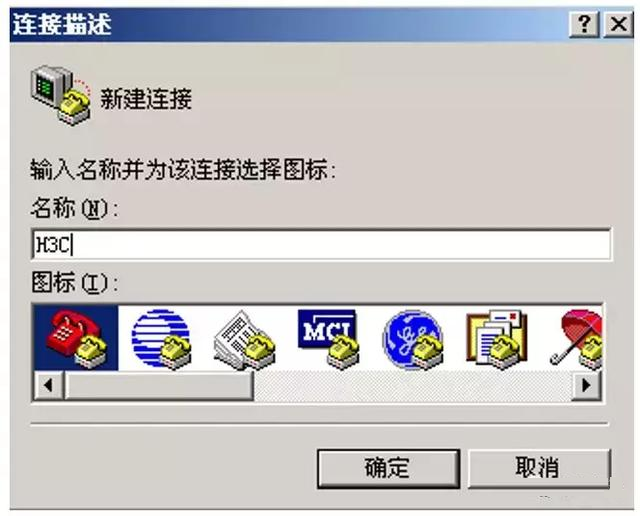Image resolution: width=640 pixels, height=516 pixels.
Task: Choose the blue striped globe icon
Action: tap(161, 338)
